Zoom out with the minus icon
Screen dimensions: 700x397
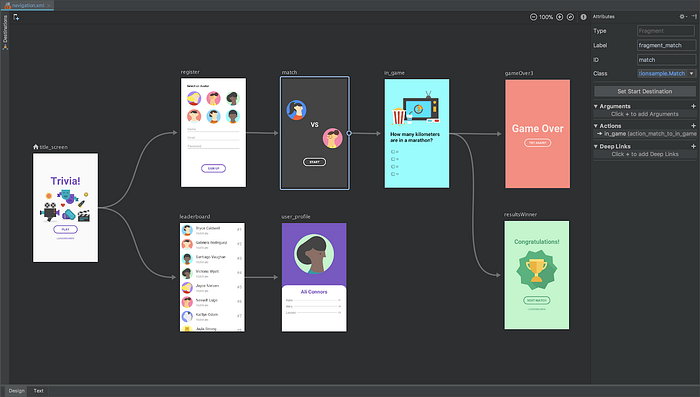(x=533, y=17)
